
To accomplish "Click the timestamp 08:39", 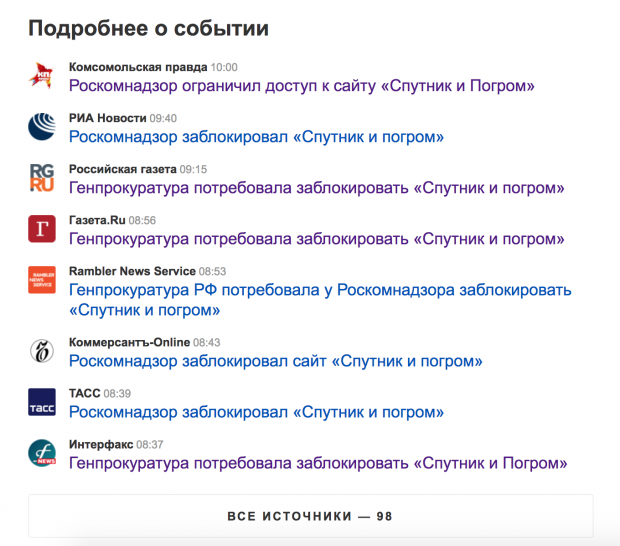I will click(117, 394).
